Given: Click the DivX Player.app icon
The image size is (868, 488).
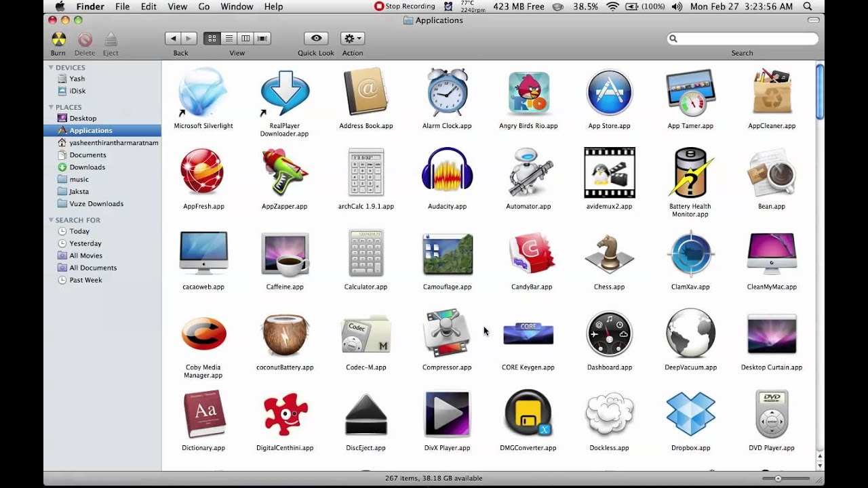Looking at the screenshot, I should (447, 414).
